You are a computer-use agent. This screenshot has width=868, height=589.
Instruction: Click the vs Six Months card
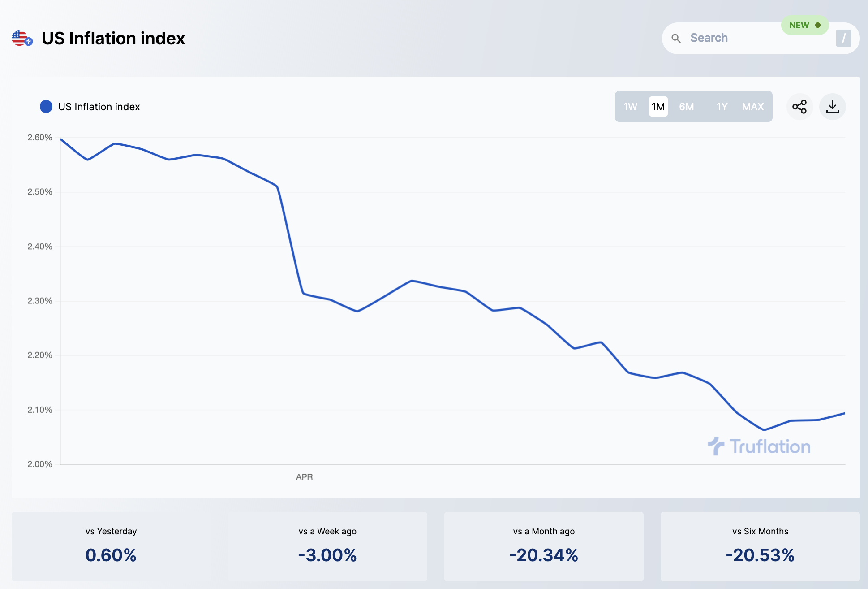coord(760,546)
